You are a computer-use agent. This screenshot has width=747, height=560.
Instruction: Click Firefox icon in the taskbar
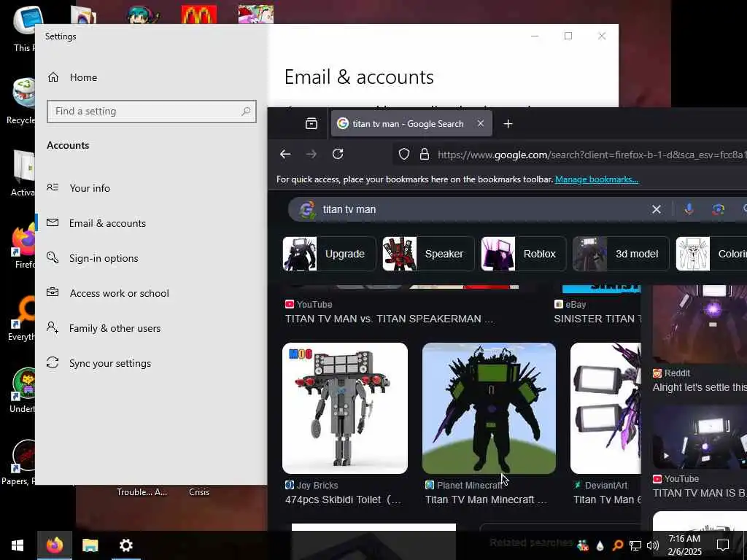pyautogui.click(x=55, y=545)
